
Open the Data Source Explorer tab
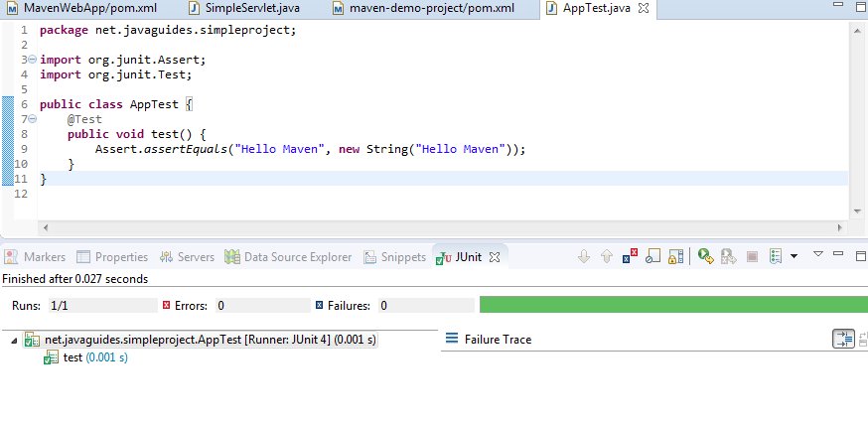coord(297,257)
